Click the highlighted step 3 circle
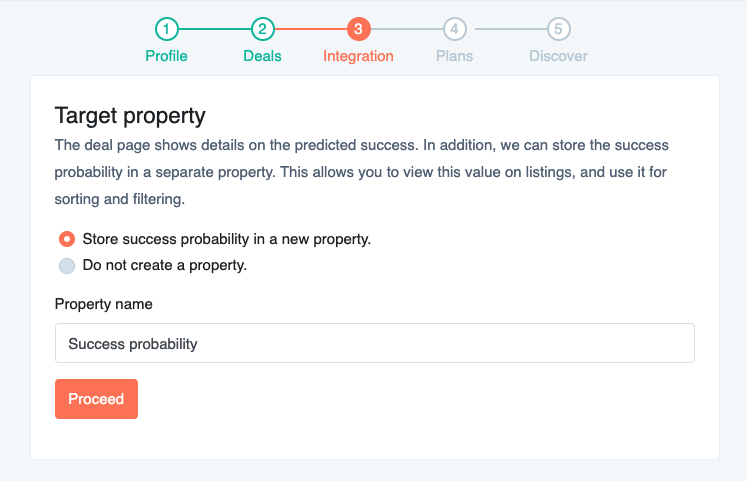Screen dimensions: 747x481 (x=358, y=29)
